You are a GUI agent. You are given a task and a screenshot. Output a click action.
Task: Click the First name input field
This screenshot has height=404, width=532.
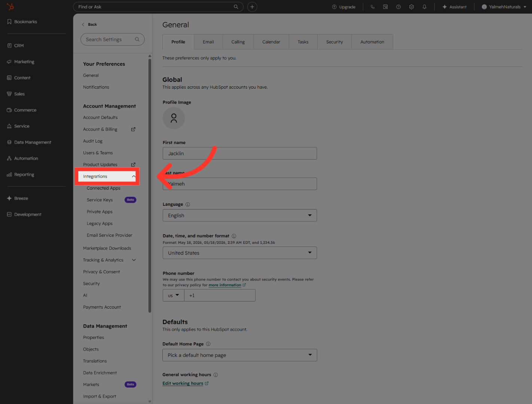[240, 153]
